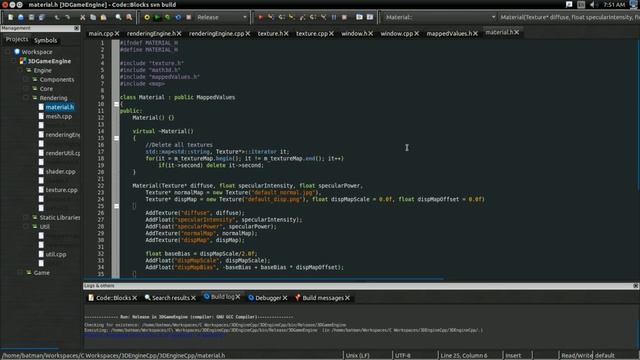Close the Management panel
The image size is (640, 360).
click(77, 28)
